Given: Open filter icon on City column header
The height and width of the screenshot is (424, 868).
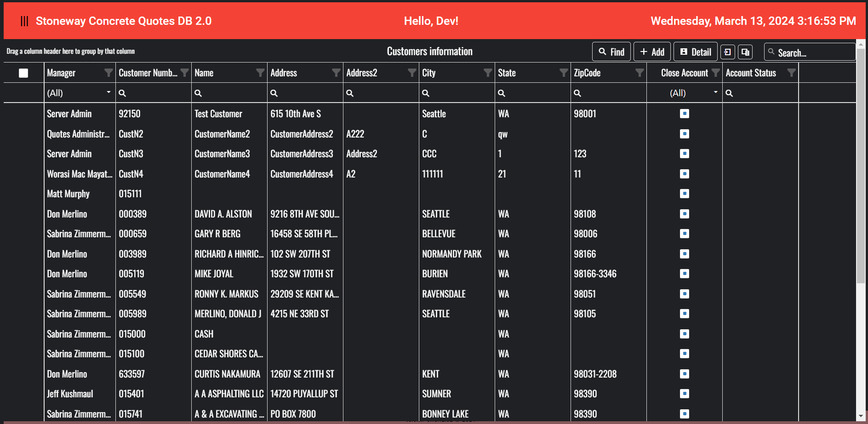Looking at the screenshot, I should click(488, 73).
